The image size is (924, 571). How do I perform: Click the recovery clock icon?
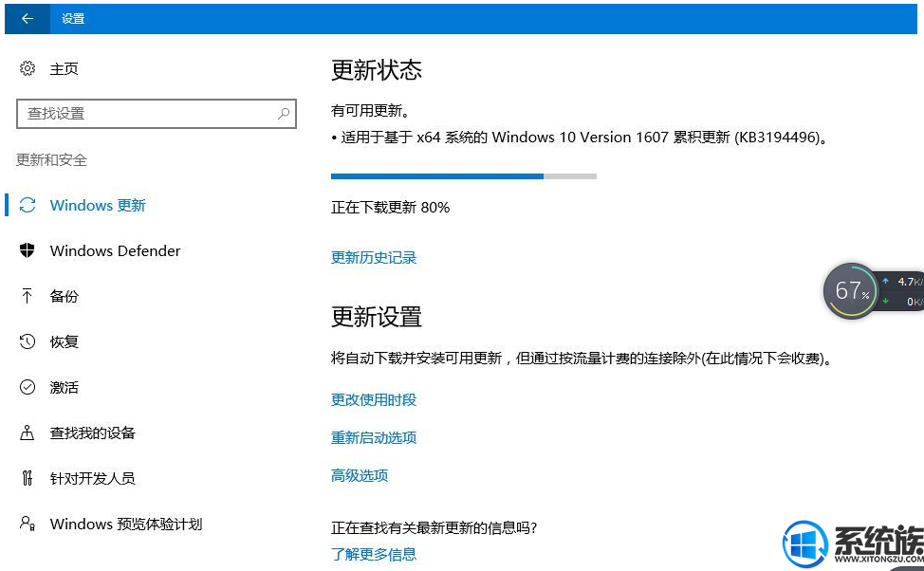[x=28, y=341]
